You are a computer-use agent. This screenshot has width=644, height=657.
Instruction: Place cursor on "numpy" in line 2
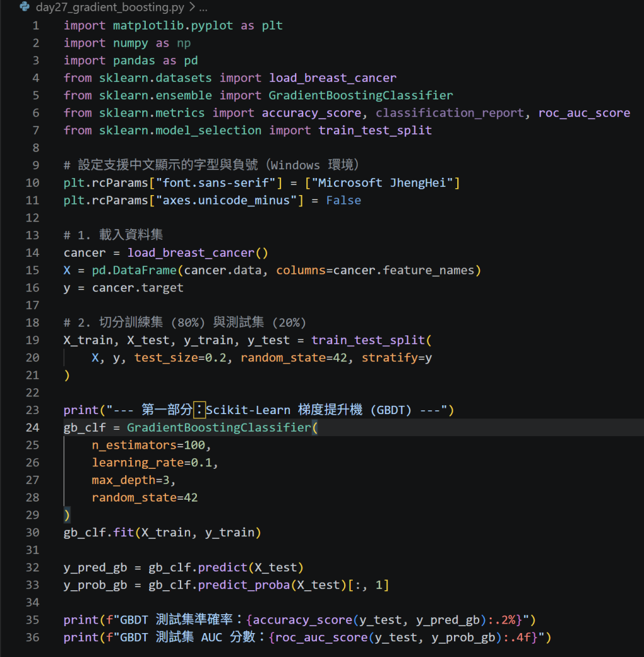click(131, 43)
